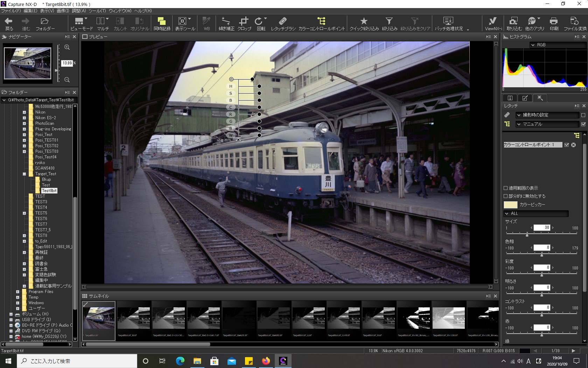Select the レタッチブラシ retouch brush tool
588x368 pixels.
click(283, 21)
